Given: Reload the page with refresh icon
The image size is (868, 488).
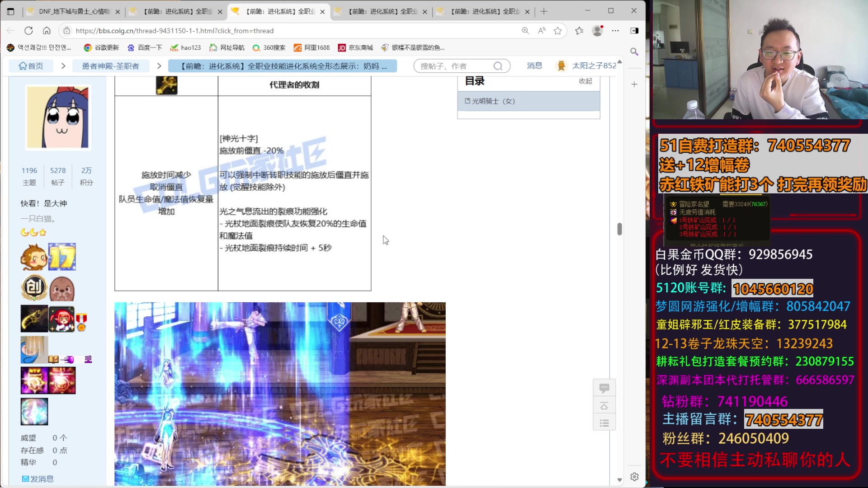Looking at the screenshot, I should [28, 31].
